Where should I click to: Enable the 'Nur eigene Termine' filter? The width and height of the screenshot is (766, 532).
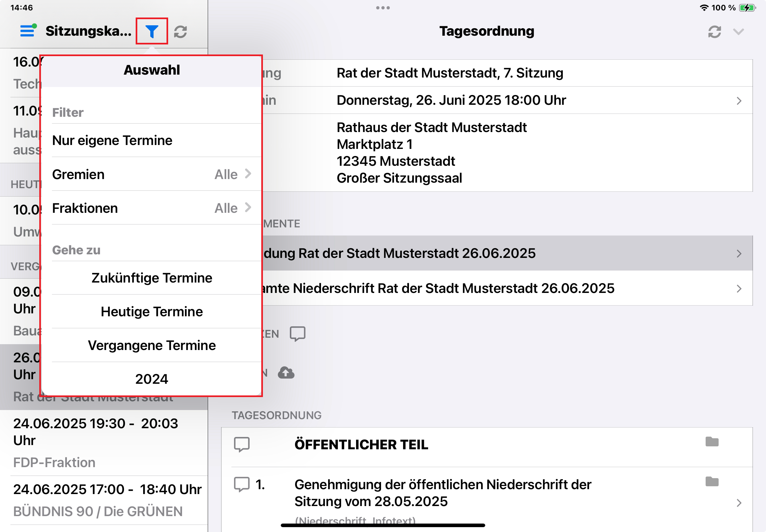112,140
